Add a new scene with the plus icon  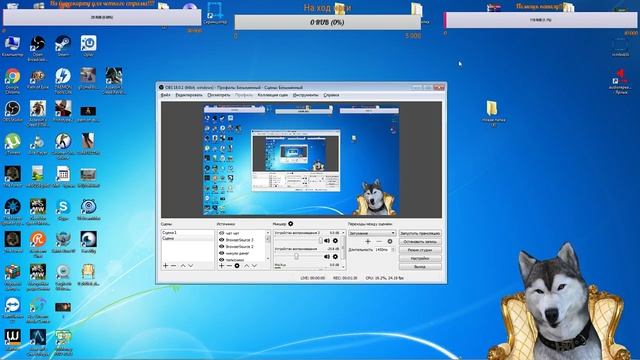[x=166, y=266]
